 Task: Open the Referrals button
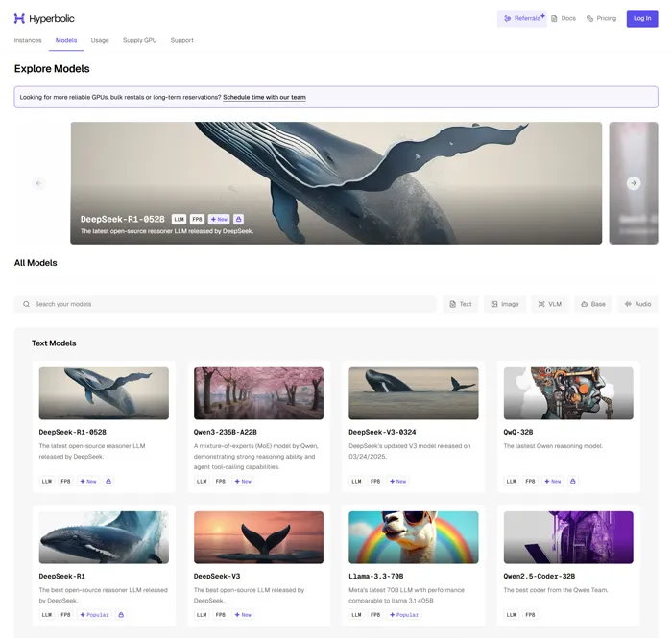[x=522, y=18]
